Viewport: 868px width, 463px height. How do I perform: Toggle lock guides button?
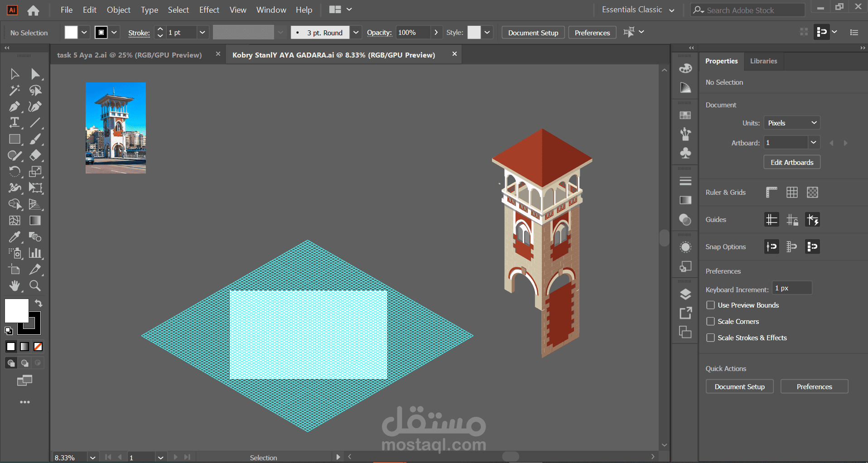(792, 220)
